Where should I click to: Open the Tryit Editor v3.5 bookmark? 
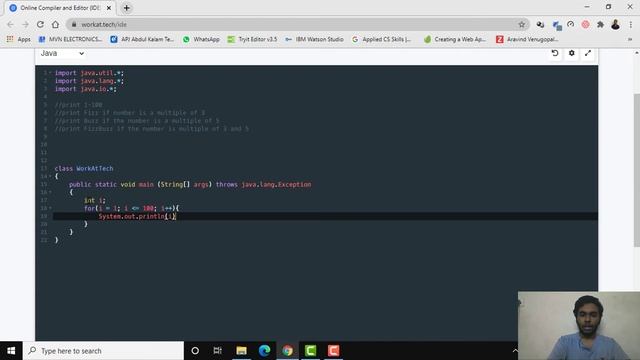tap(252, 39)
